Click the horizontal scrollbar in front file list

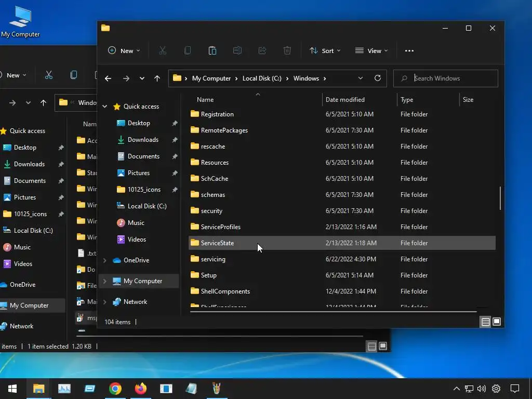(x=333, y=311)
